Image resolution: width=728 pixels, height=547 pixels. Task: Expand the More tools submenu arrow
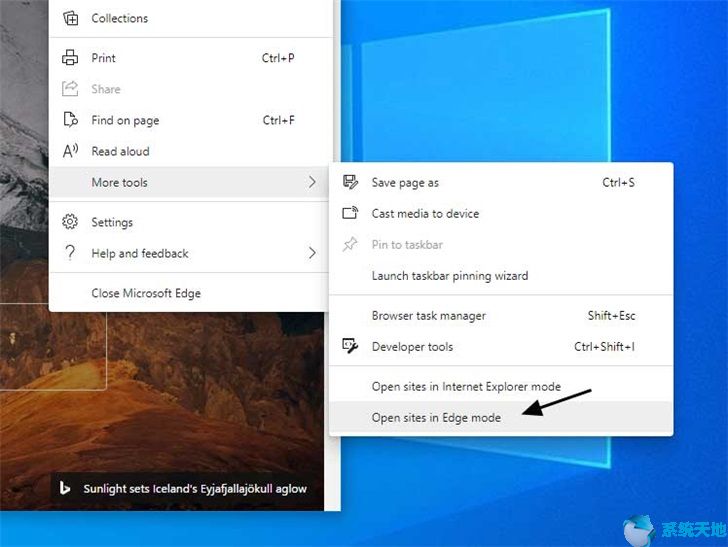click(x=312, y=182)
